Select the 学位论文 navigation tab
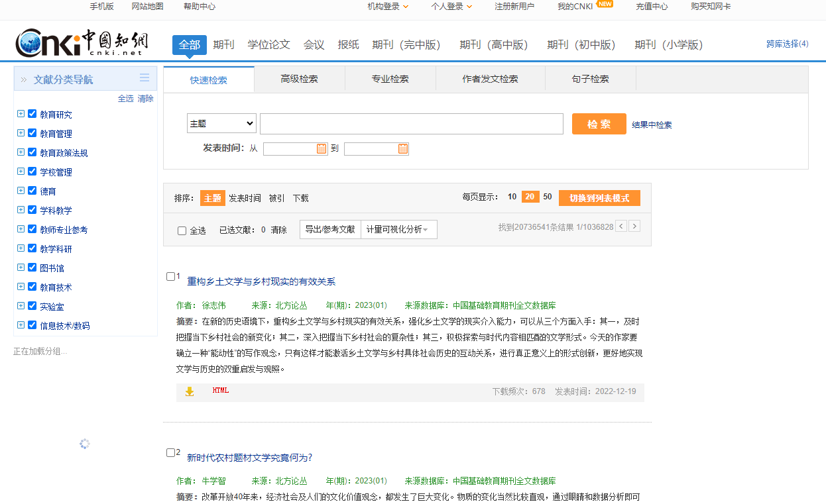The height and width of the screenshot is (504, 826). 268,44
